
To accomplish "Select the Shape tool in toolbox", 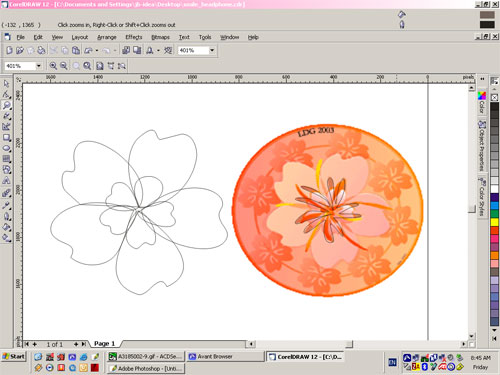I will tap(6, 94).
